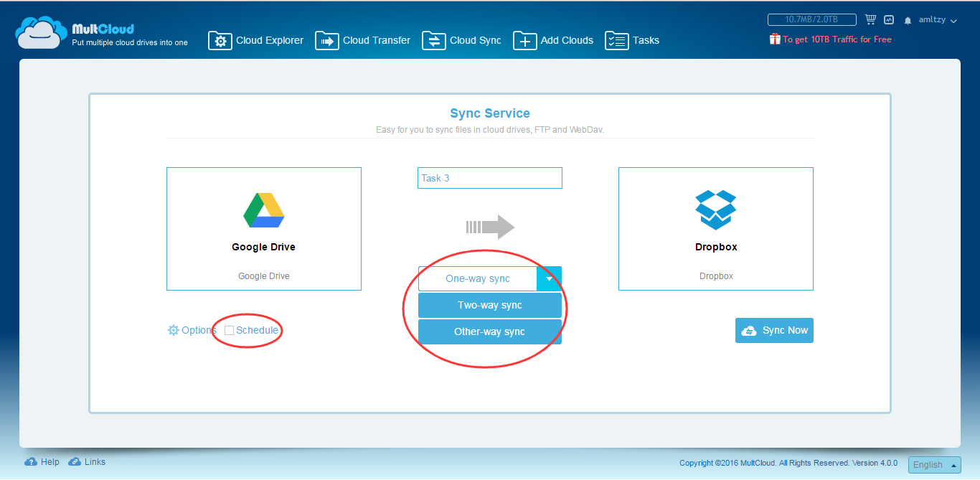Open Cloud Explorer gear folder icon

(220, 40)
